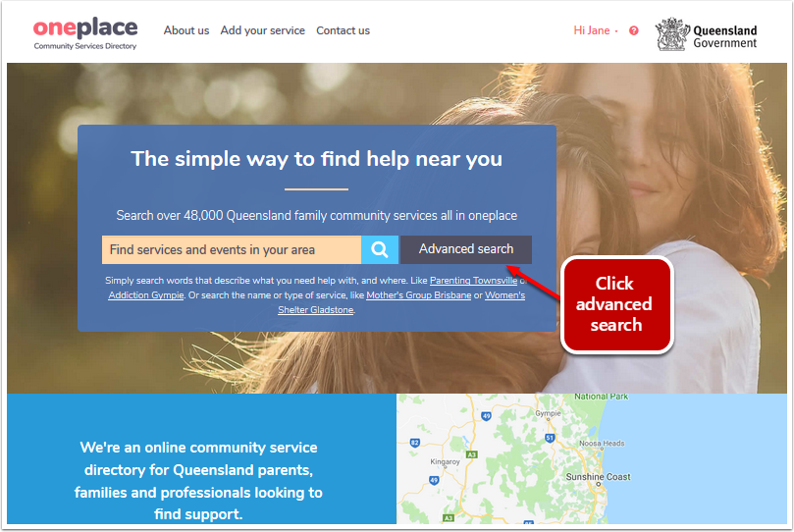The width and height of the screenshot is (794, 532).
Task: Open the red help question mark icon
Action: [x=633, y=30]
